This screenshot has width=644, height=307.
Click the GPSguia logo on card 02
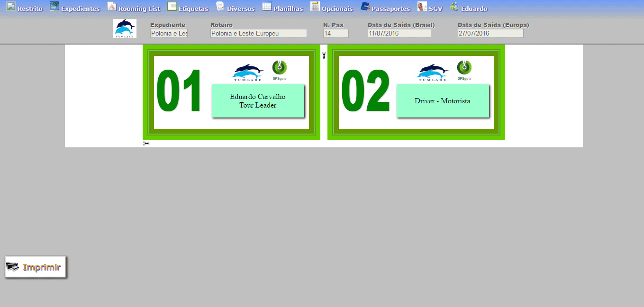pos(464,70)
